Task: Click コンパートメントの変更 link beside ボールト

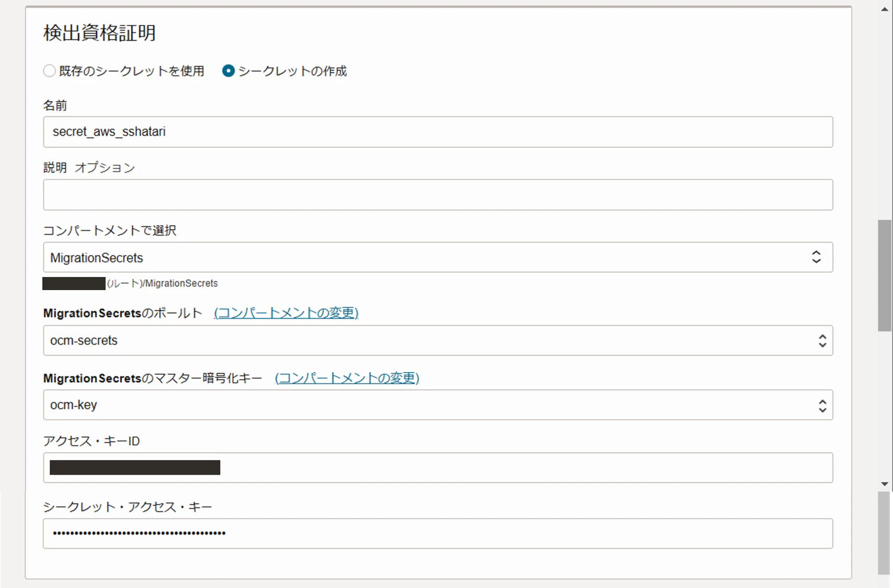Action: tap(286, 313)
